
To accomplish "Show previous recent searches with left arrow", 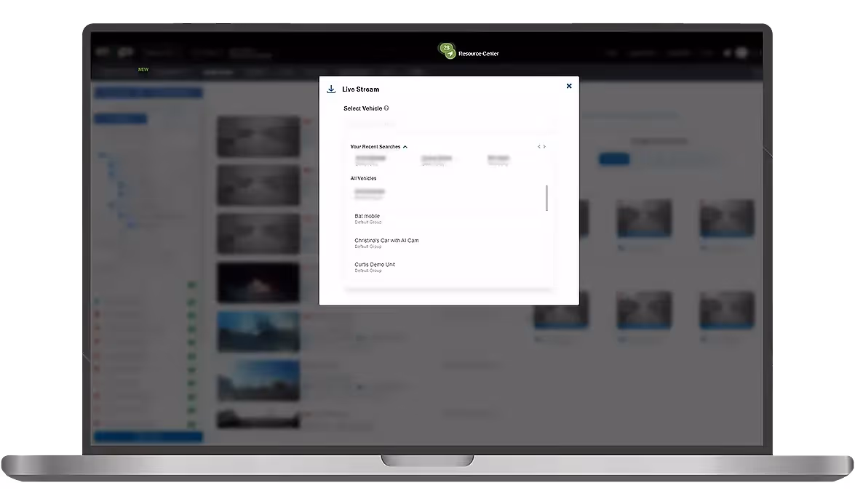I will [x=539, y=147].
